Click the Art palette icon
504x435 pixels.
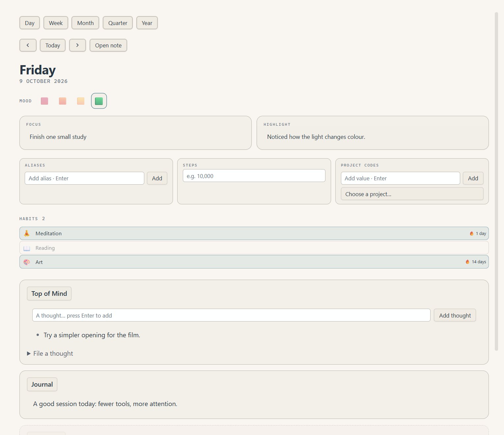pyautogui.click(x=27, y=262)
